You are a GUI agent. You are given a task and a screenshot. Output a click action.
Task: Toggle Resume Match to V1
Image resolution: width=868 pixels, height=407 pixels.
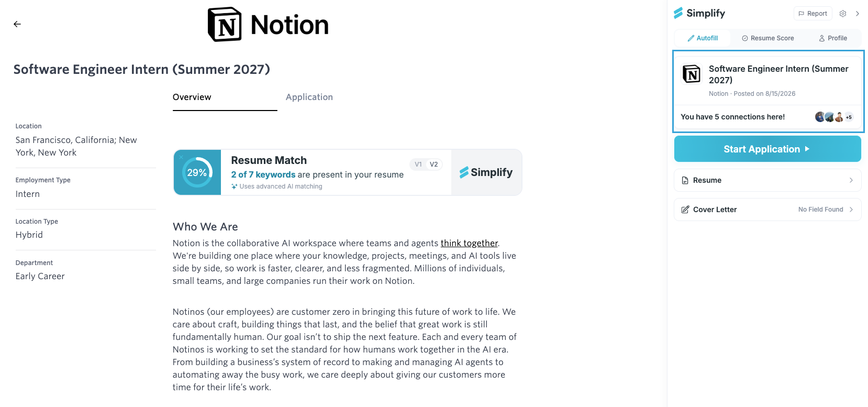click(418, 164)
